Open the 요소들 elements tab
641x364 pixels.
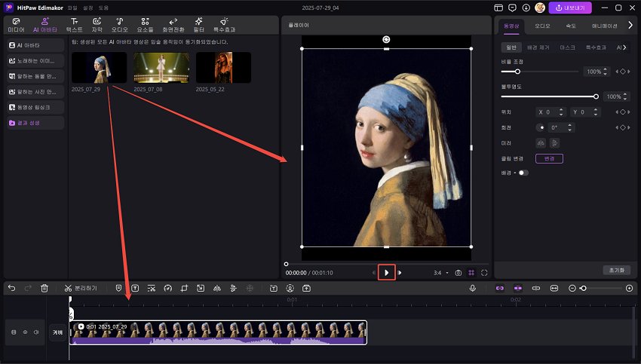pos(145,25)
